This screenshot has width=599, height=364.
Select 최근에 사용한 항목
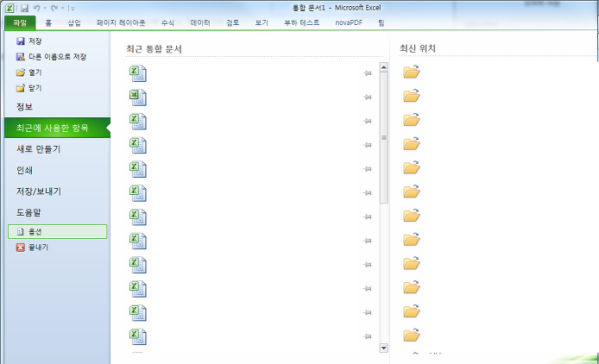click(57, 128)
